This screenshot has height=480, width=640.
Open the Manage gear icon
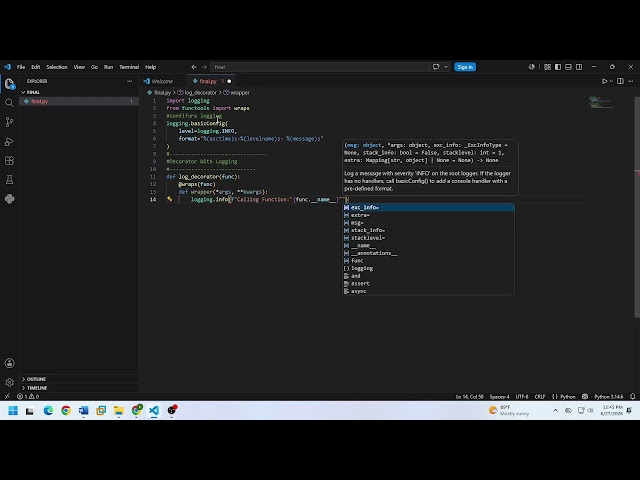pos(9,382)
